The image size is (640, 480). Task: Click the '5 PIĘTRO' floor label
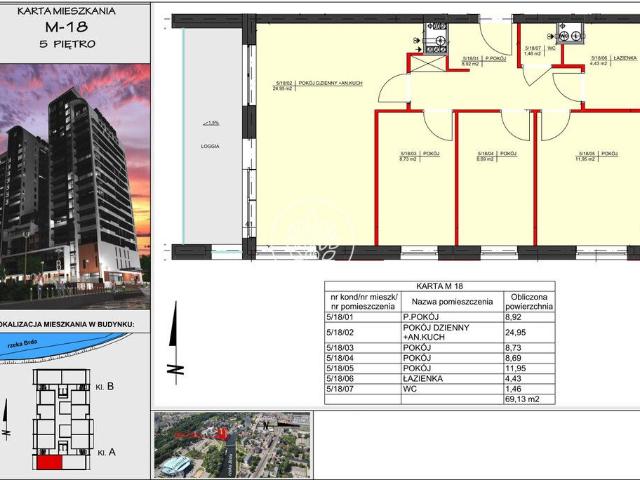67,44
